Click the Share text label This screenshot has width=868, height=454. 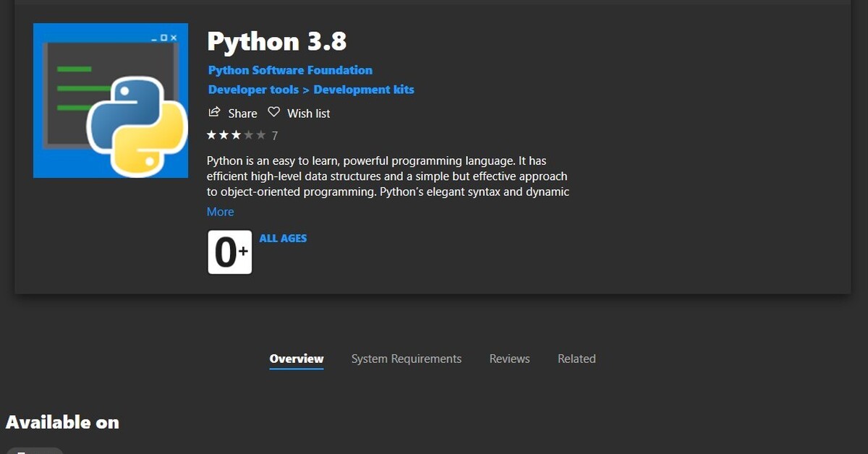[242, 113]
